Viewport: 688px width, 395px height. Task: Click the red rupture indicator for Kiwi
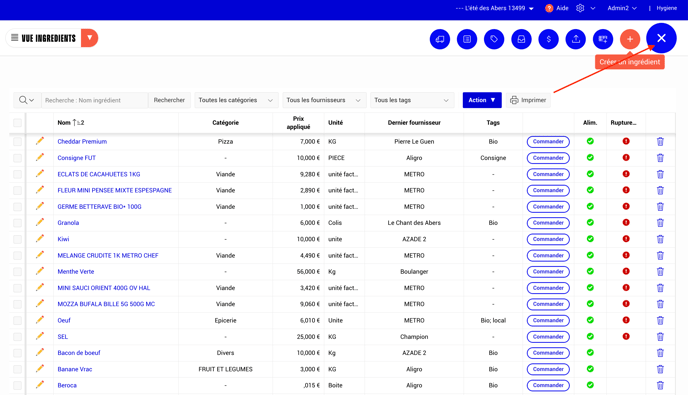[626, 239]
